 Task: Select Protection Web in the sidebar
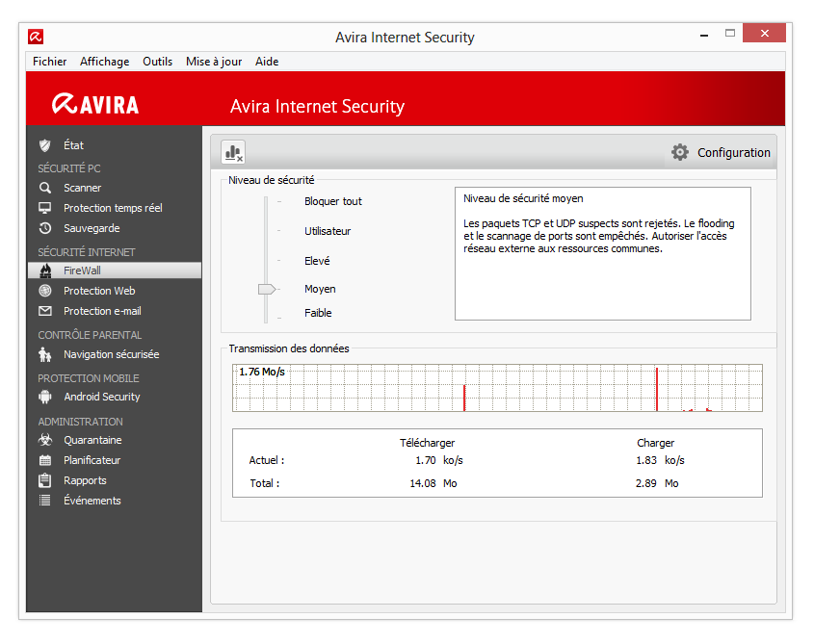click(100, 290)
